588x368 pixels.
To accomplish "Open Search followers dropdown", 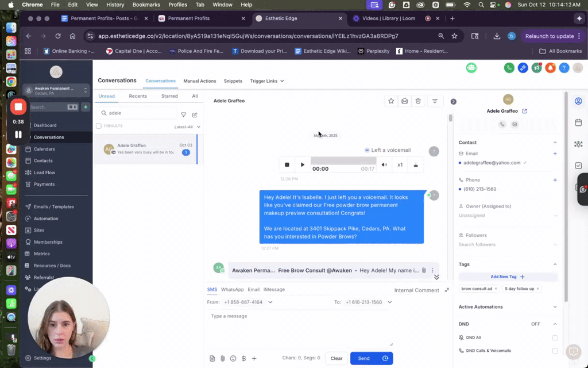I will tap(508, 244).
